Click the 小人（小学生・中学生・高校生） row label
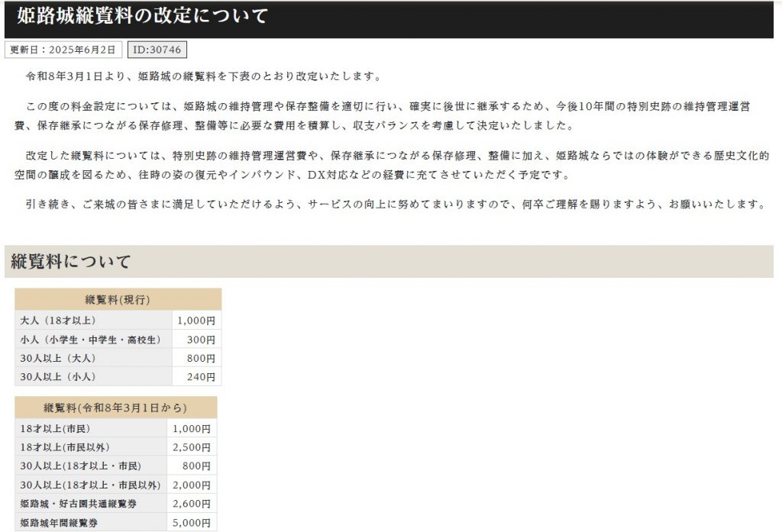 tap(91, 340)
